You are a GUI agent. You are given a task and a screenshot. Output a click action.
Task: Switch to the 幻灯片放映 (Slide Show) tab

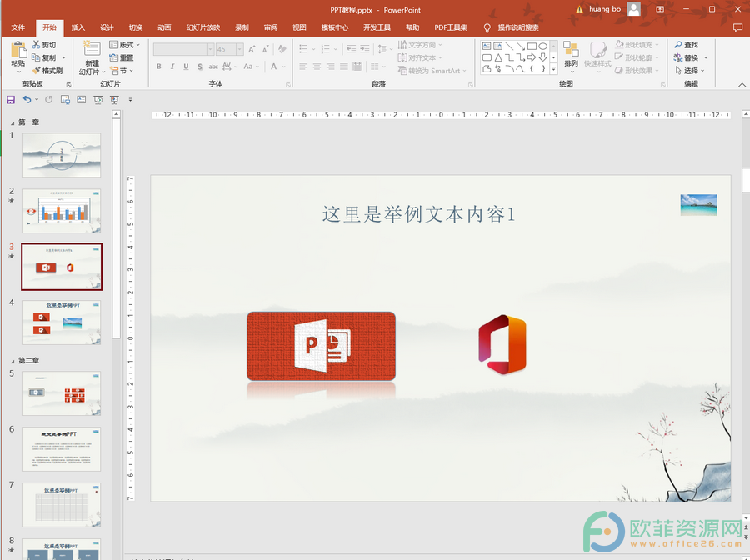pos(203,27)
